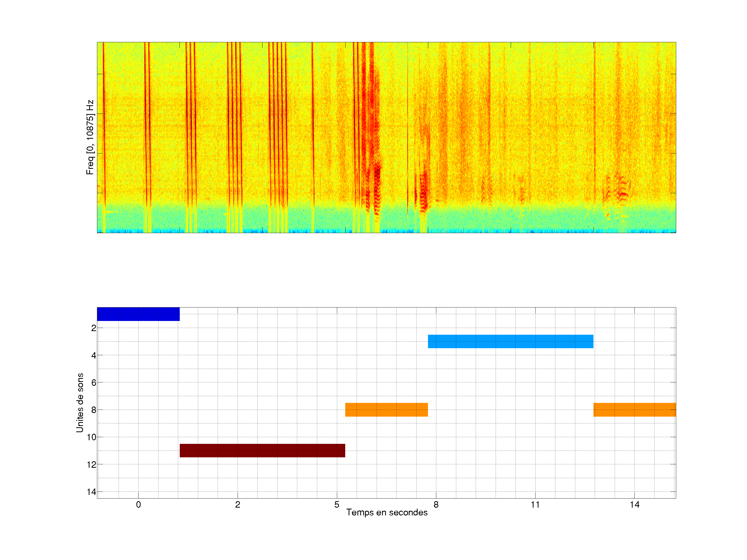Click the x-axis tick label 14
This screenshot has height=560, width=747.
(634, 505)
